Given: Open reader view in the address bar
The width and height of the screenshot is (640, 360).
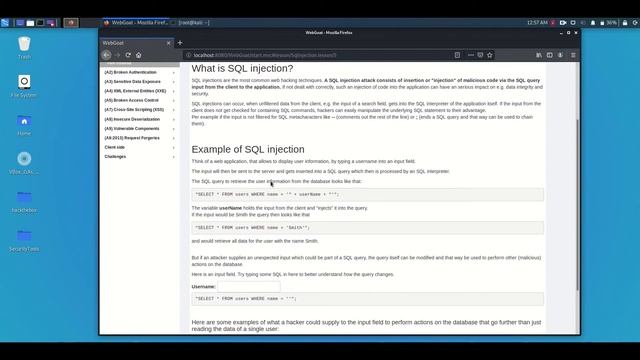Looking at the screenshot, I should point(457,55).
